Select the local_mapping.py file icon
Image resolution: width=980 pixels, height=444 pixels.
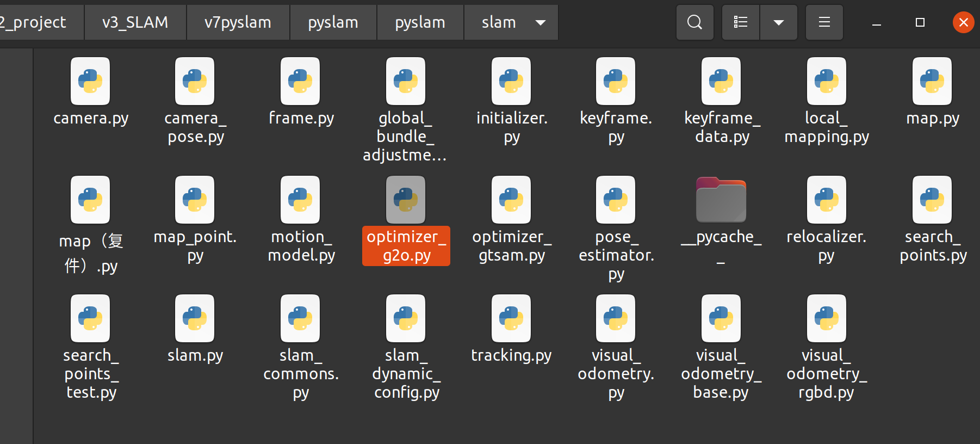point(827,81)
